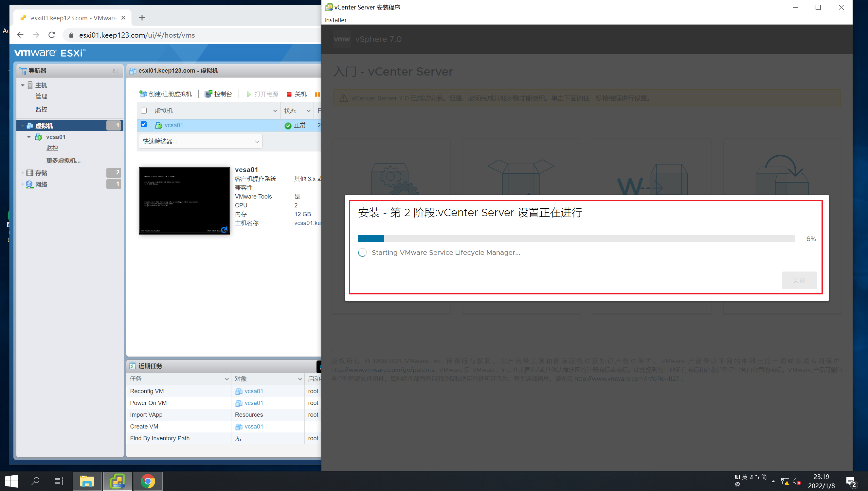Click the 网络 network globe icon in the navigator
The image size is (868, 491).
pyautogui.click(x=30, y=184)
